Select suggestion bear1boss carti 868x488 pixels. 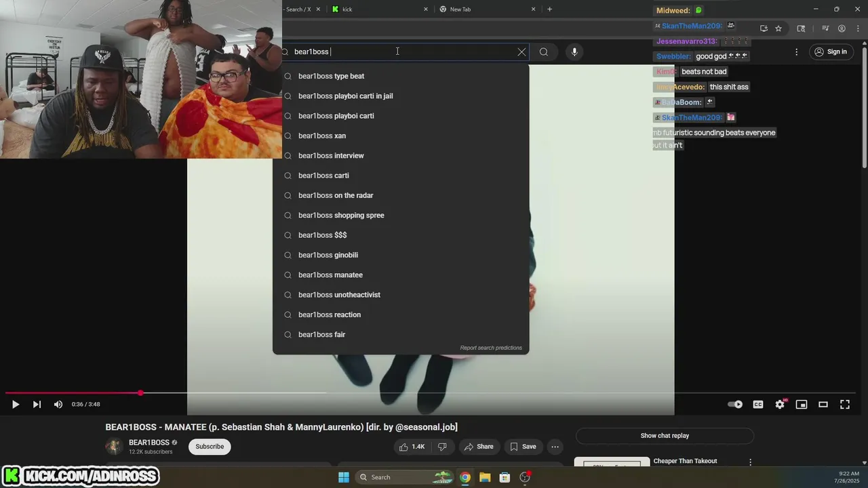click(401, 176)
